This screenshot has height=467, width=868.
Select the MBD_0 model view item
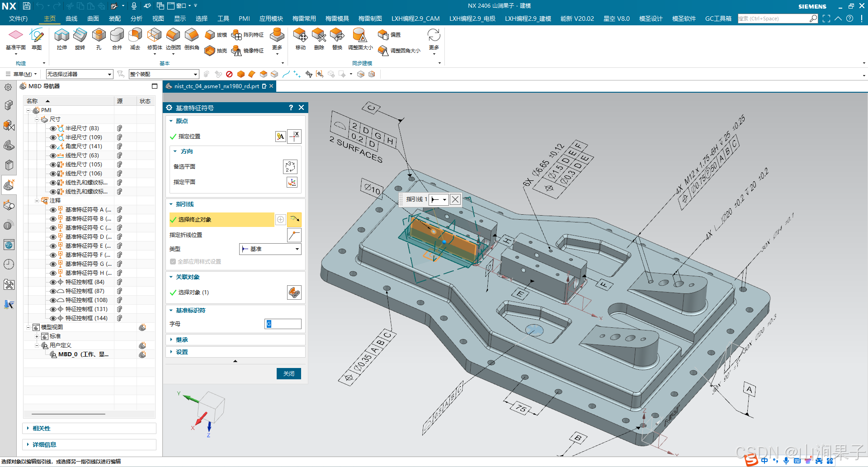pyautogui.click(x=83, y=354)
